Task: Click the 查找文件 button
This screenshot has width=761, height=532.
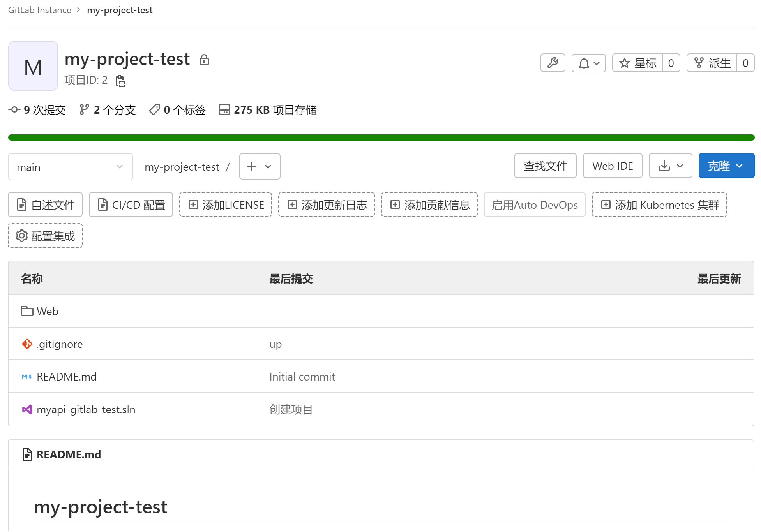Action: pos(545,166)
